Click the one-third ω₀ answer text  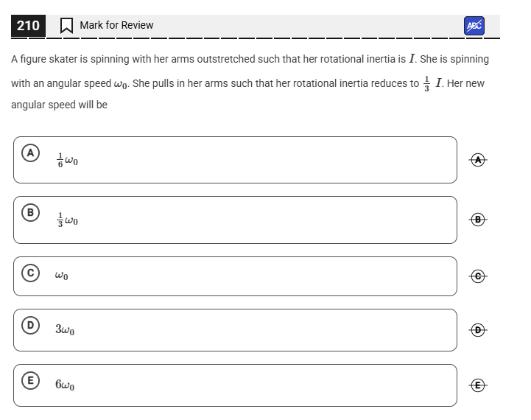pos(66,219)
